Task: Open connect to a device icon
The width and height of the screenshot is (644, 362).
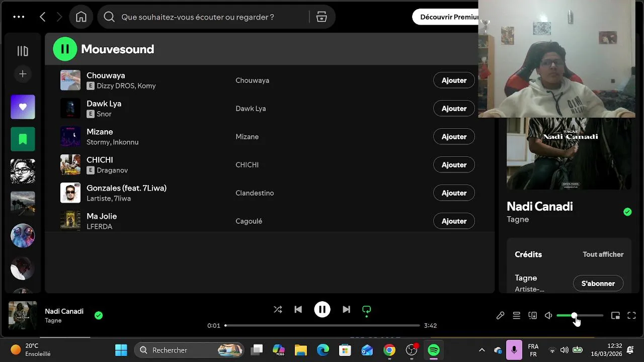Action: pos(532,316)
